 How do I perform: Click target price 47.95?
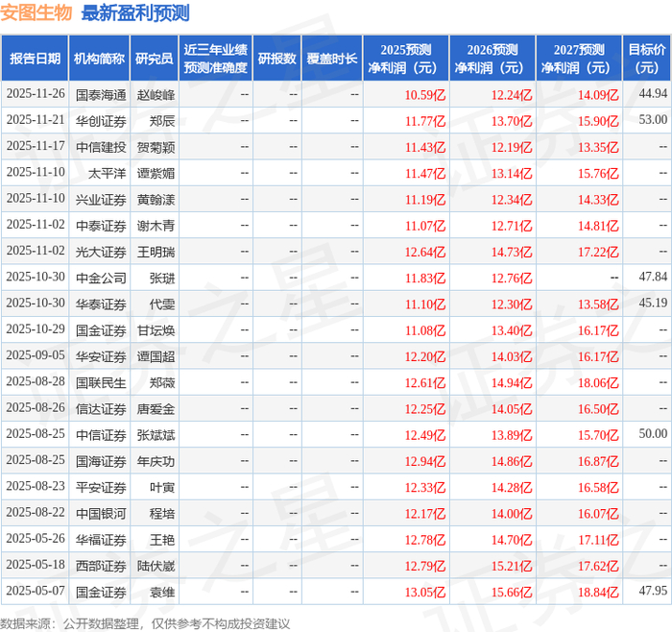point(653,591)
